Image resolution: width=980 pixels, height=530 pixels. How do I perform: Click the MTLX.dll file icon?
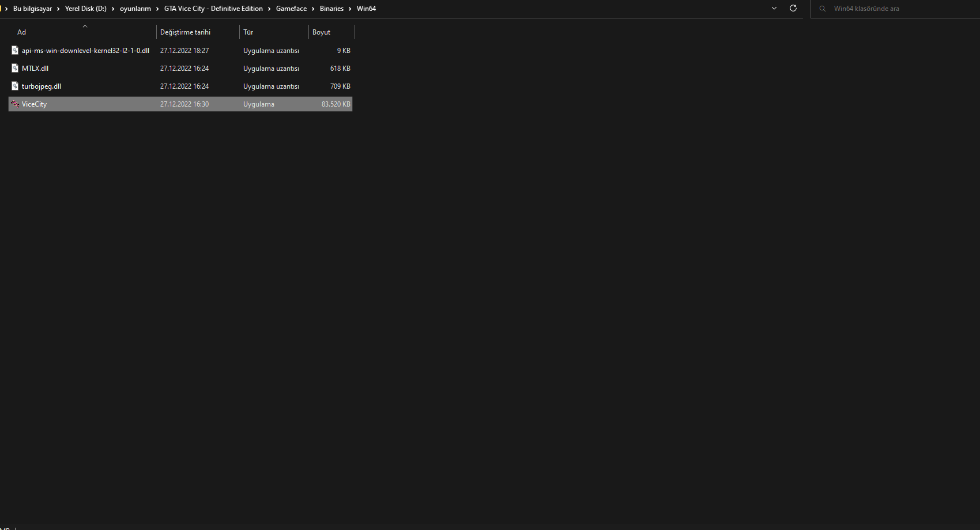(15, 68)
